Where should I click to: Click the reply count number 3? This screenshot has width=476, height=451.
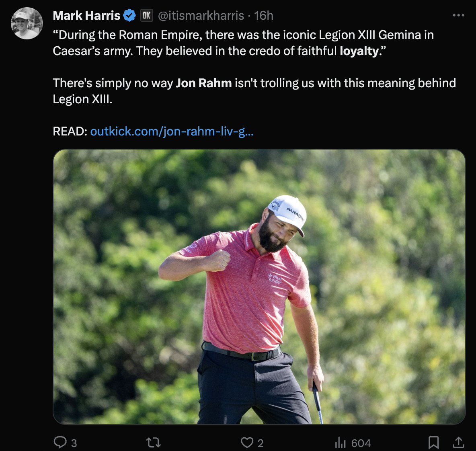[74, 443]
